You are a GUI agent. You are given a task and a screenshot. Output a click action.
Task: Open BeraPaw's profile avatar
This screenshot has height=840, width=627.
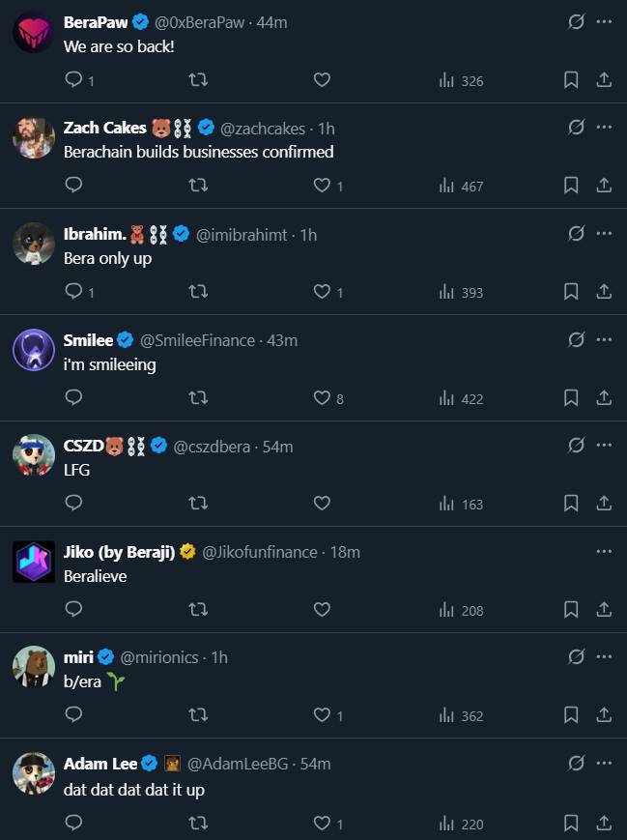click(33, 32)
